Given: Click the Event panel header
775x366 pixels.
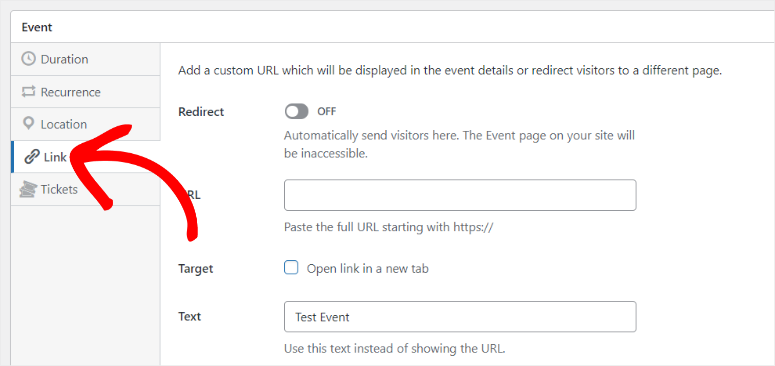Looking at the screenshot, I should 392,27.
